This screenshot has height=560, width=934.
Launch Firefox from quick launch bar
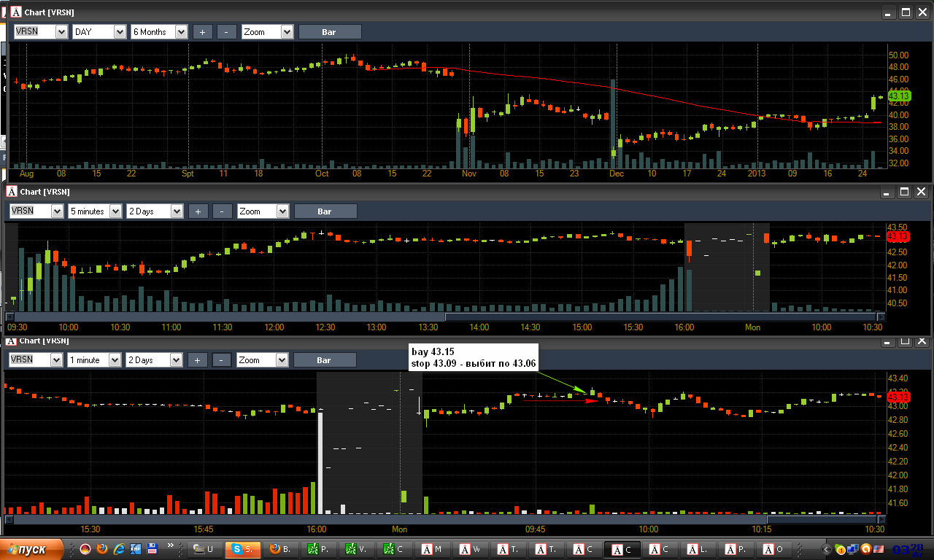101,548
